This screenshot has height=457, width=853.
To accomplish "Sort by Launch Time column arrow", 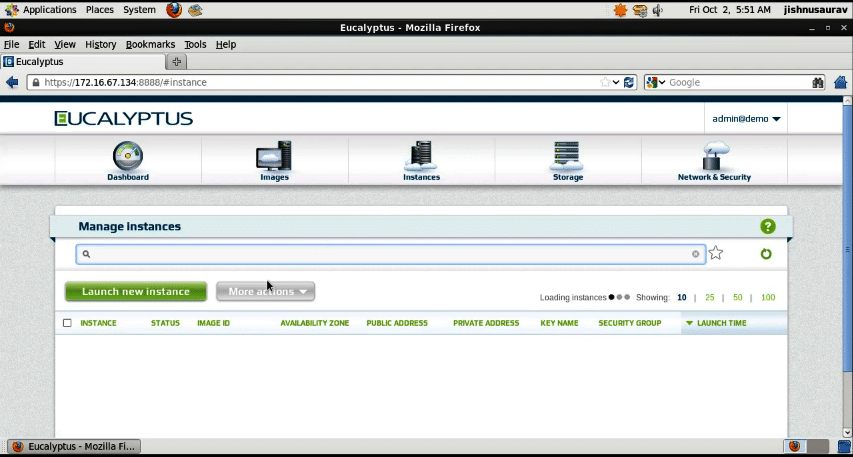I will [x=689, y=323].
